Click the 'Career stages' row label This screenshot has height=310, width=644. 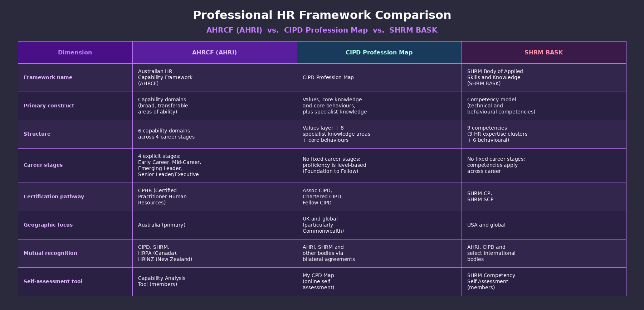[x=43, y=165]
